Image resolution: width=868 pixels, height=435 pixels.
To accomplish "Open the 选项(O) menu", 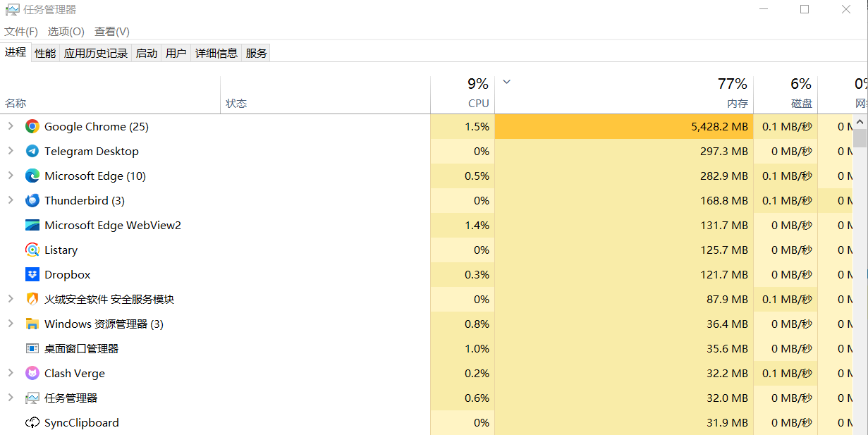I will [x=66, y=32].
